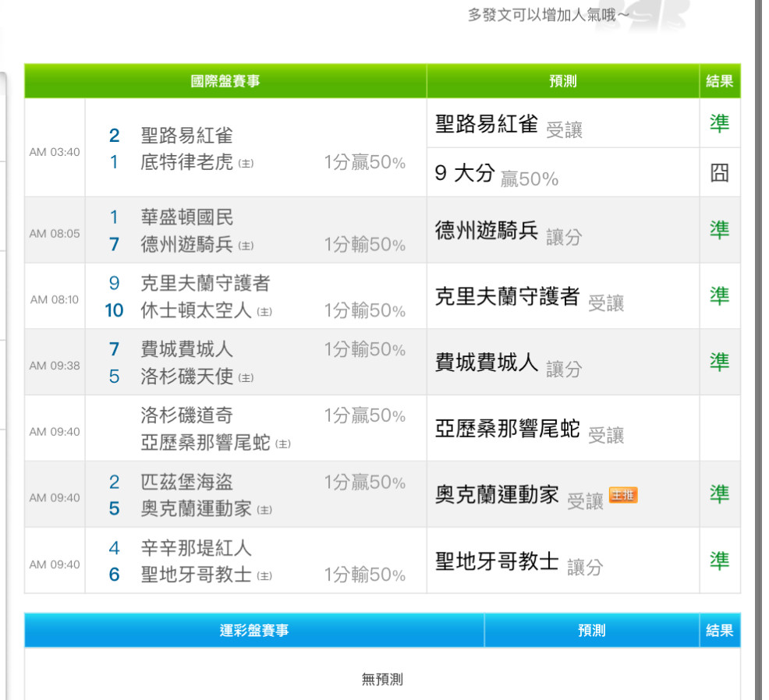
Task: Click the prediction 奧克蘭運動家 受讓
Action: pos(519,496)
